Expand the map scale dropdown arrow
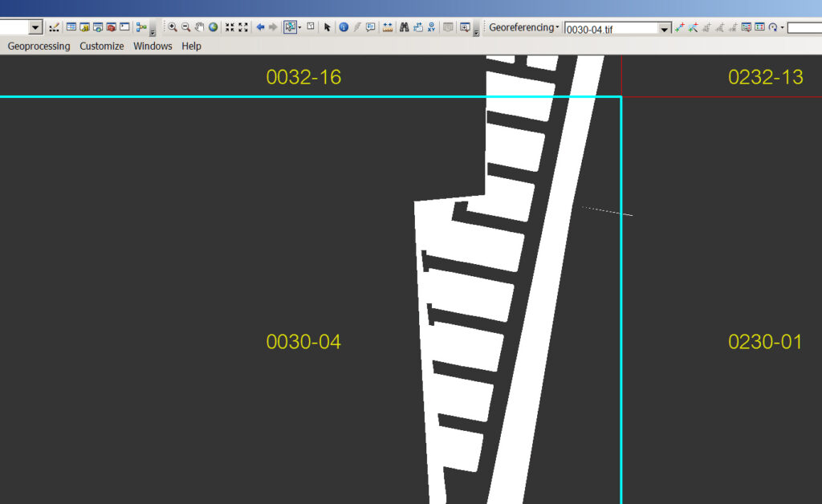This screenshot has width=822, height=504. coord(35,28)
